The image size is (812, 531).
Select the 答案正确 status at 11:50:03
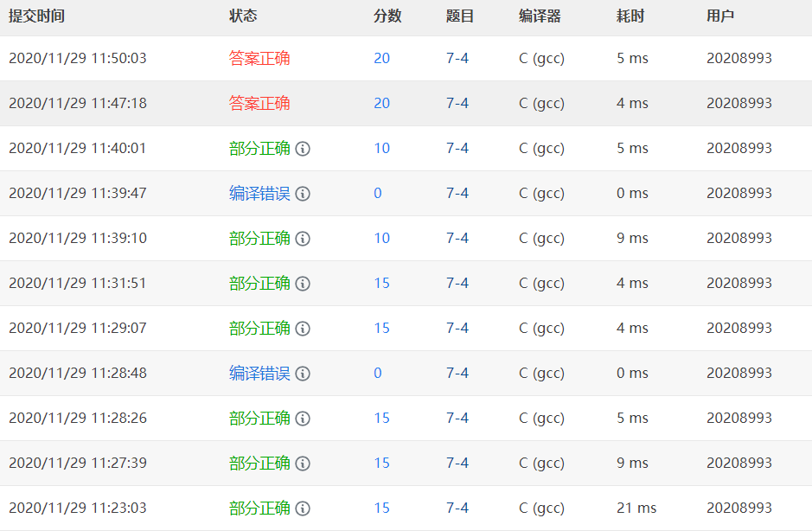point(259,58)
